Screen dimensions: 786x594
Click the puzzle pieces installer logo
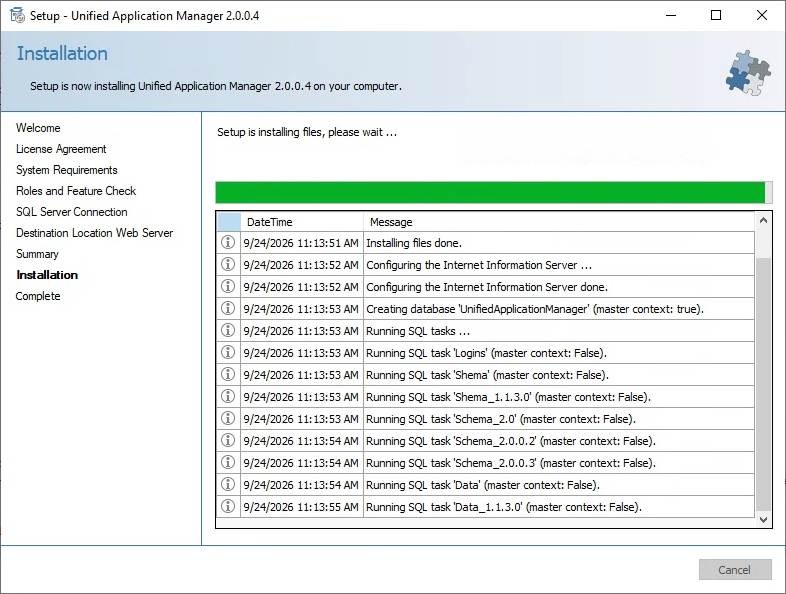(x=748, y=73)
